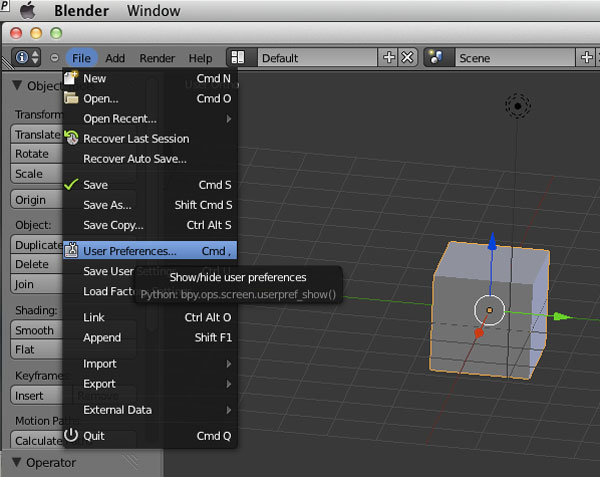This screenshot has height=477, width=600.
Task: Click the blue Z-axis manipulator arrow
Action: pos(492,241)
